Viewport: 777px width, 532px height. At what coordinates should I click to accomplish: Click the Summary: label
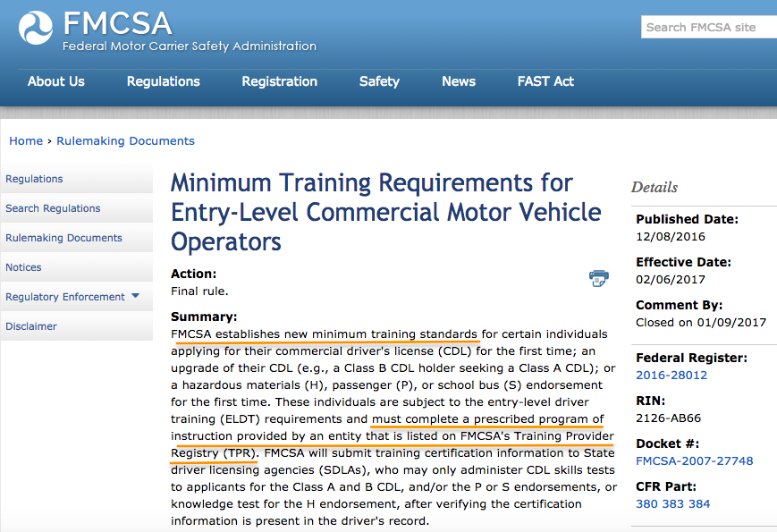click(204, 317)
